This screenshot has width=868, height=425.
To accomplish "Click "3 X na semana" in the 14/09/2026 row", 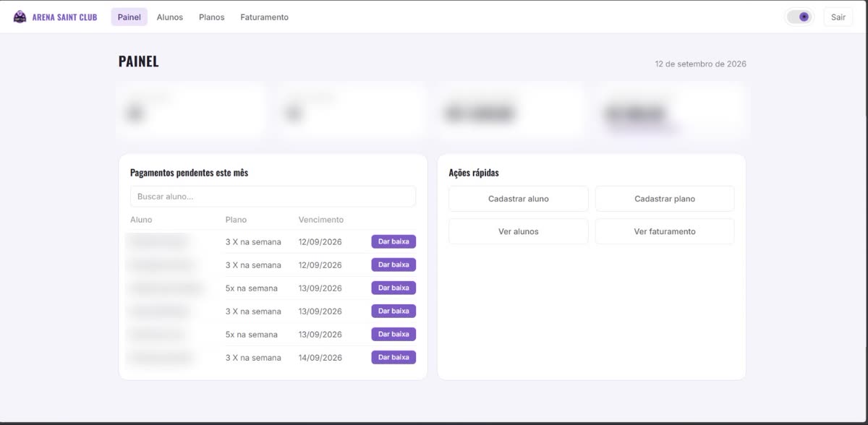I will point(253,358).
